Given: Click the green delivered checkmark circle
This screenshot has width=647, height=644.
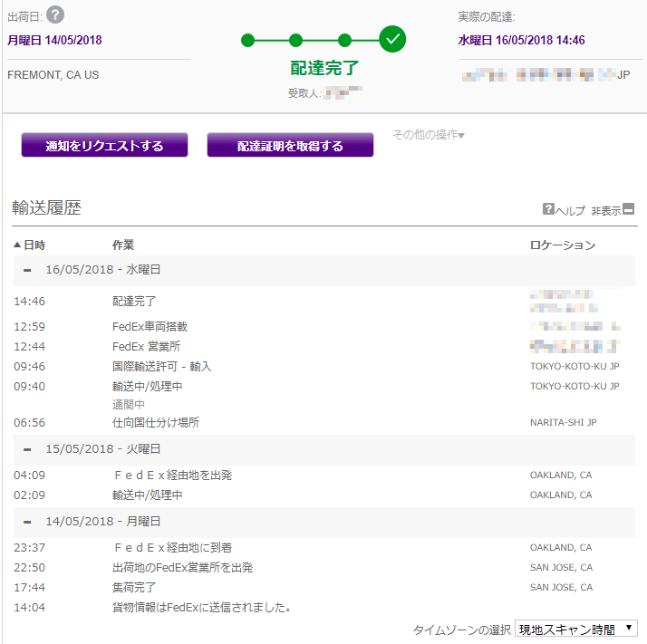Looking at the screenshot, I should [x=392, y=39].
